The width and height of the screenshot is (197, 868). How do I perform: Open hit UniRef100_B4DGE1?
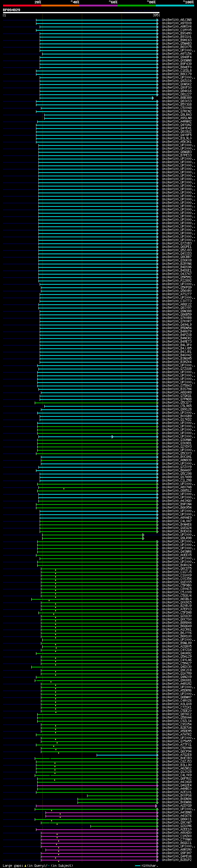coord(177,270)
